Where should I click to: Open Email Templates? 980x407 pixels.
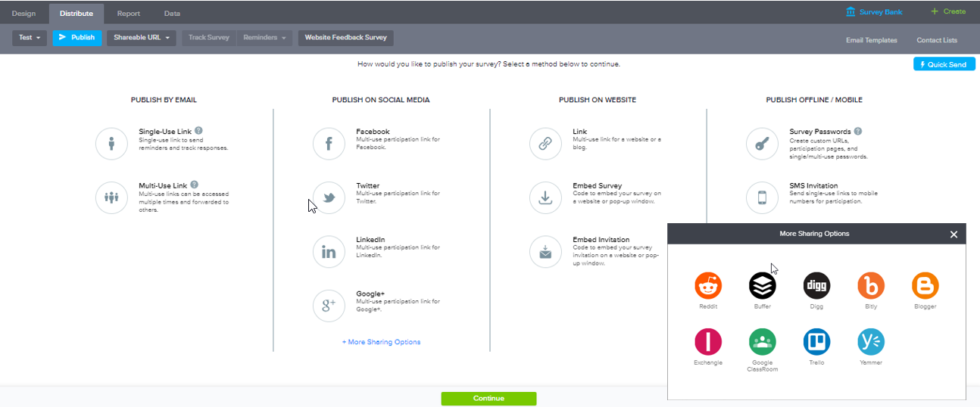pos(872,40)
